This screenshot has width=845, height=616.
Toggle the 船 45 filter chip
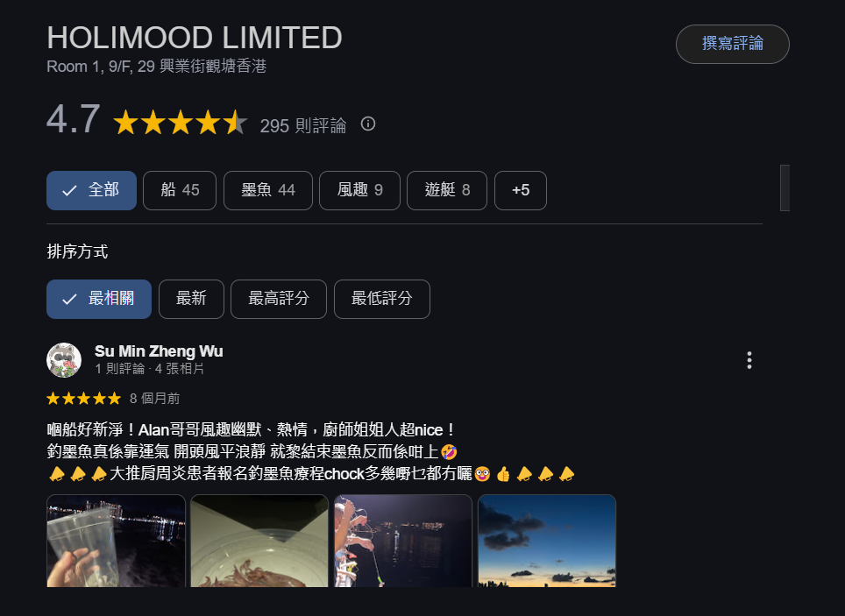[180, 190]
